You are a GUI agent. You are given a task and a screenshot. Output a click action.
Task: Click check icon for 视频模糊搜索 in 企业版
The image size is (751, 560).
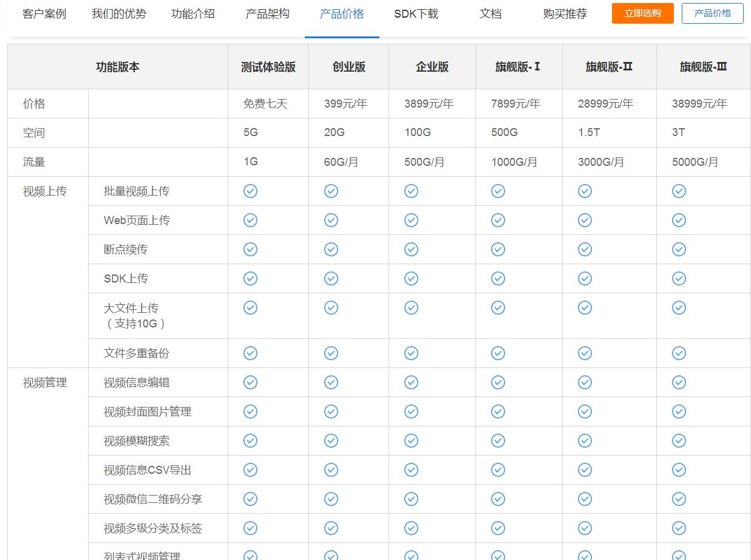(411, 441)
